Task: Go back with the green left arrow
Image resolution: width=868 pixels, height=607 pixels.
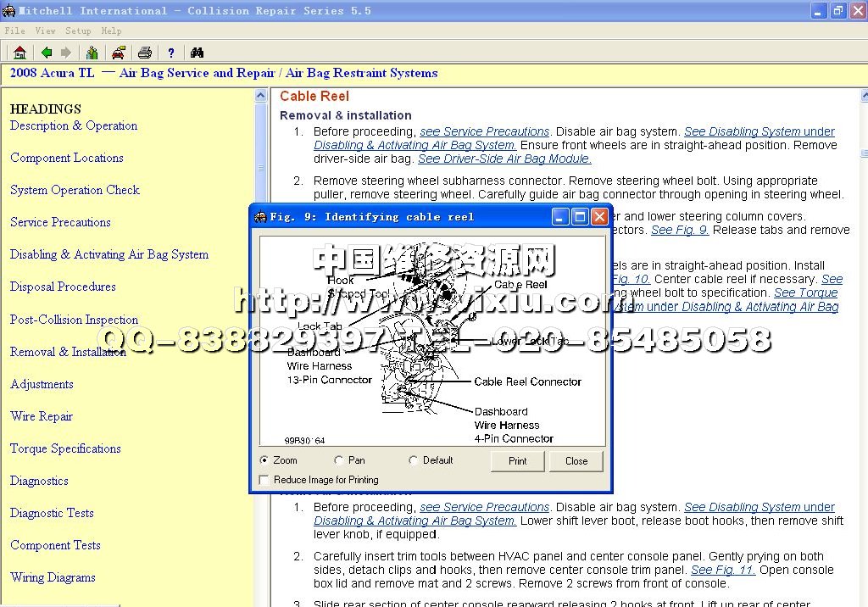Action: [x=47, y=53]
